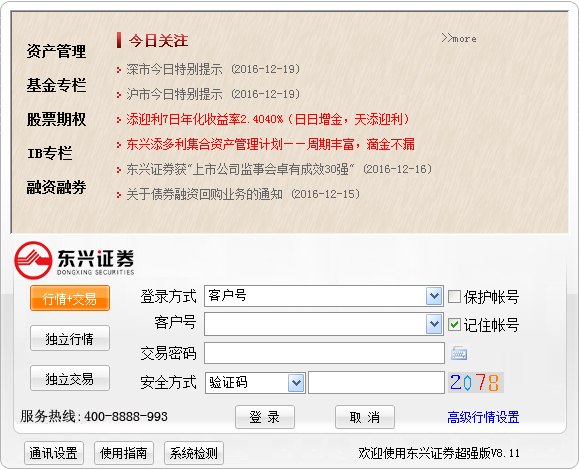
Task: Click the 登录 button
Action: coord(265,417)
